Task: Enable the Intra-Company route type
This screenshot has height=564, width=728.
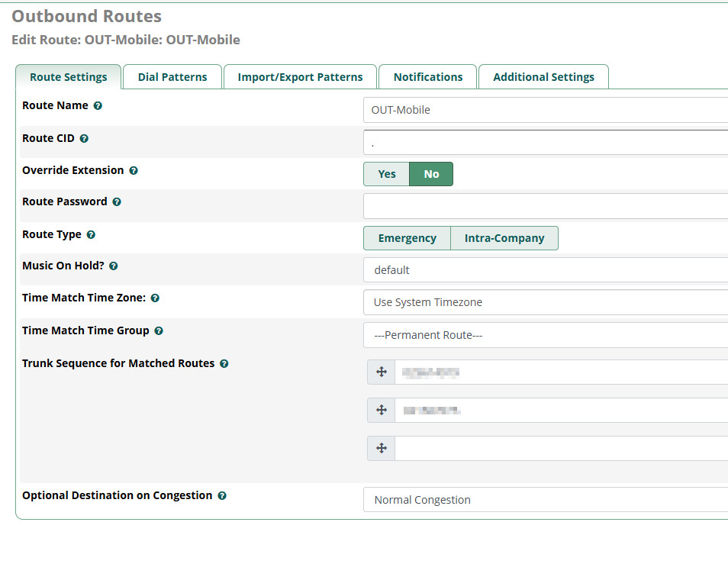Action: point(504,238)
